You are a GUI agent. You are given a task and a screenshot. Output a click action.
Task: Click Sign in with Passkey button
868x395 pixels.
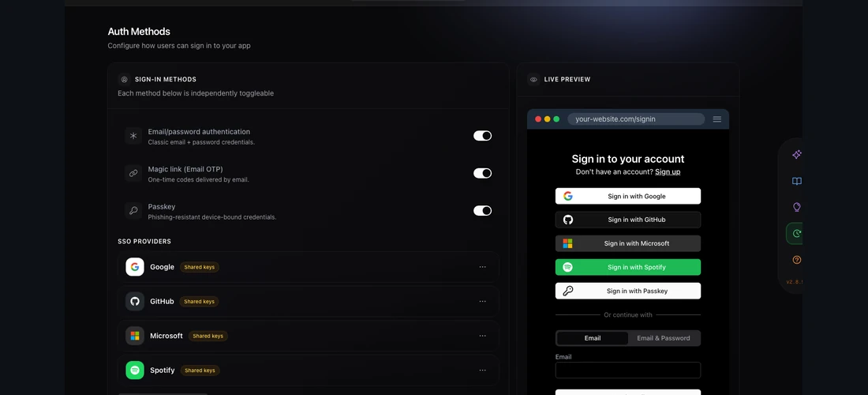click(628, 291)
